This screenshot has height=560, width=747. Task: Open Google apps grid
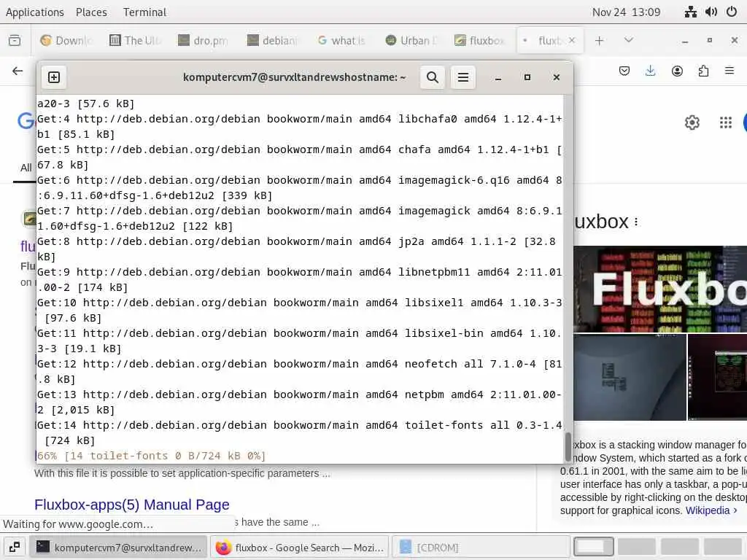[726, 122]
